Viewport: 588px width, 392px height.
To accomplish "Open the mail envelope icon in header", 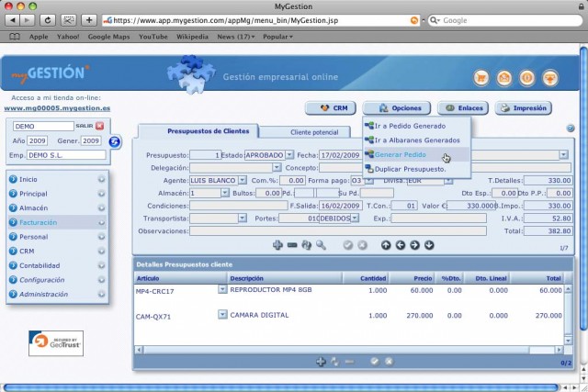I will click(x=504, y=78).
